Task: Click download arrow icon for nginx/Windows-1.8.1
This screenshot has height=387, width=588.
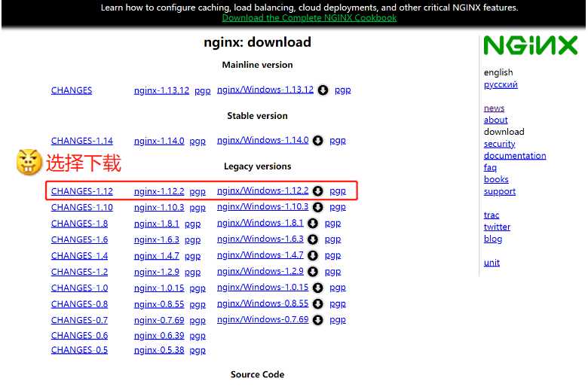Action: click(x=313, y=224)
